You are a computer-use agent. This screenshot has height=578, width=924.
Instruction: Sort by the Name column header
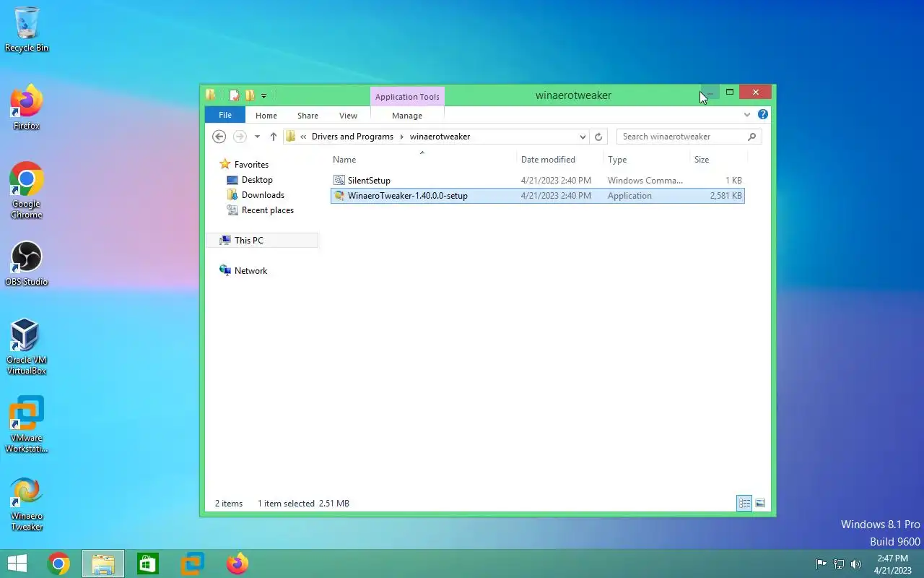(x=424, y=160)
